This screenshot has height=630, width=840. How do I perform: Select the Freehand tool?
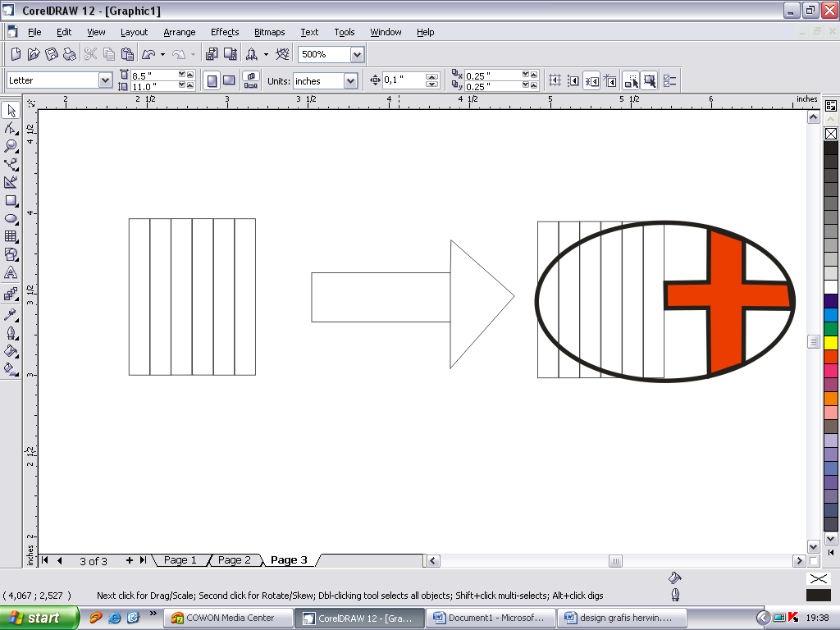click(11, 164)
